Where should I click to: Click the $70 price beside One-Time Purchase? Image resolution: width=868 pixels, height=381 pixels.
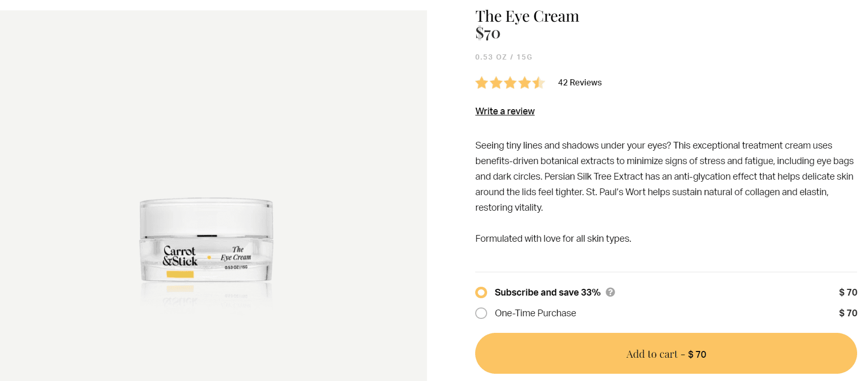tap(848, 313)
